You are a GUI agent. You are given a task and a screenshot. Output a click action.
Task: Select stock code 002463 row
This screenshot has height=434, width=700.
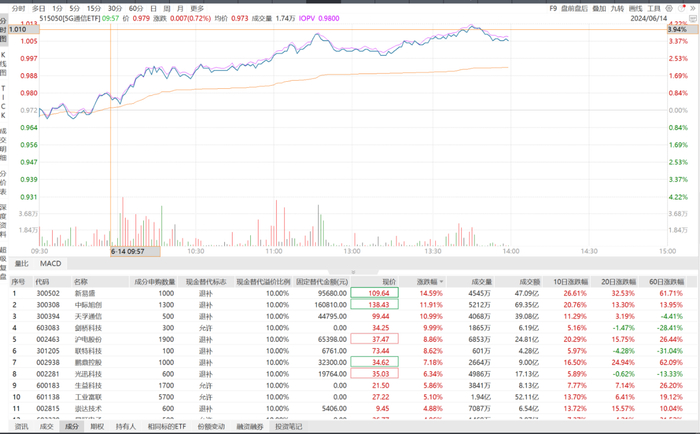click(353, 339)
